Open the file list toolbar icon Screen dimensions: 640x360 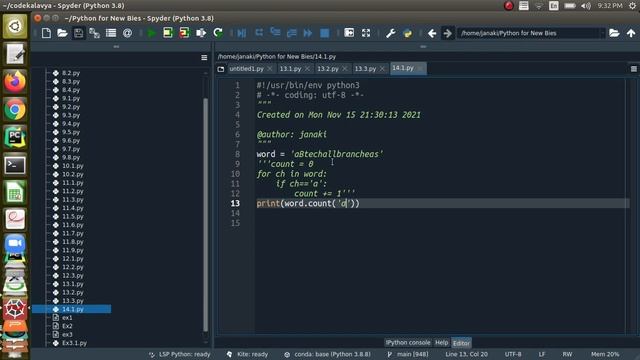tap(111, 33)
